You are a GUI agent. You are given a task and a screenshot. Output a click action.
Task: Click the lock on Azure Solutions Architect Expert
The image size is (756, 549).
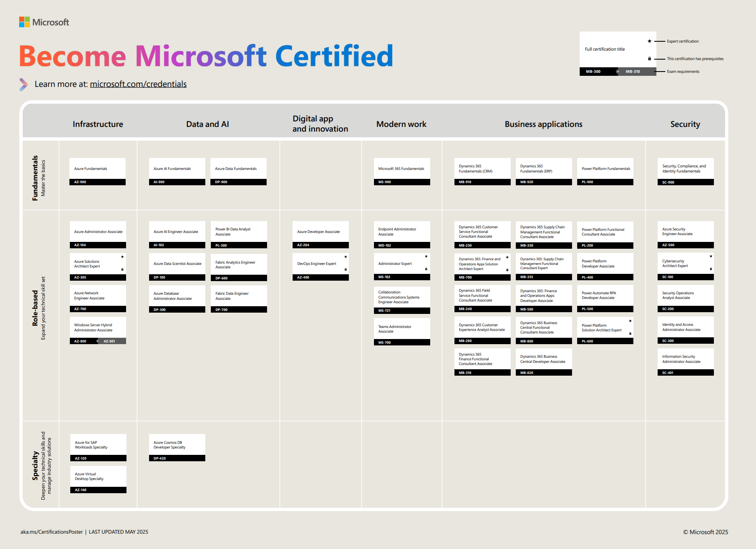tap(122, 269)
